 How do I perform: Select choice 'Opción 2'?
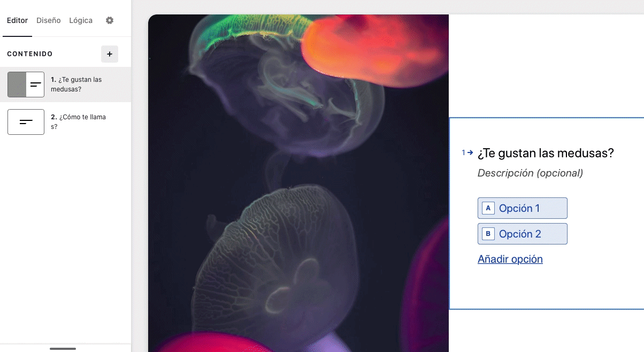(523, 234)
